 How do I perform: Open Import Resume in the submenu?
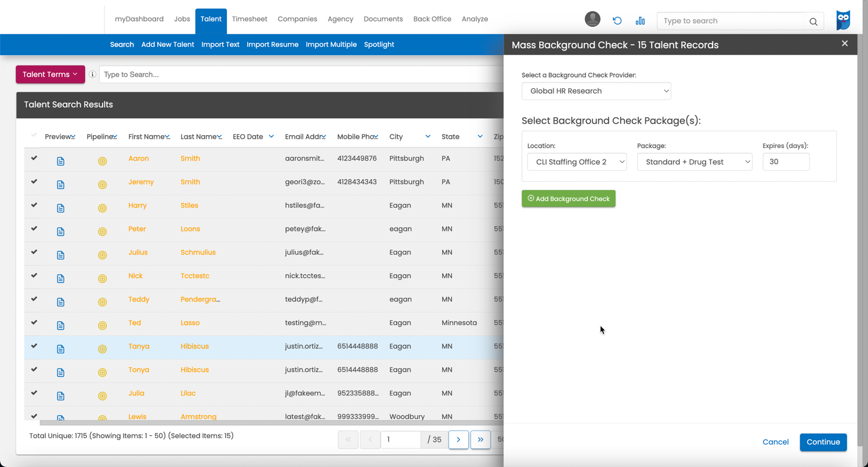pyautogui.click(x=273, y=45)
